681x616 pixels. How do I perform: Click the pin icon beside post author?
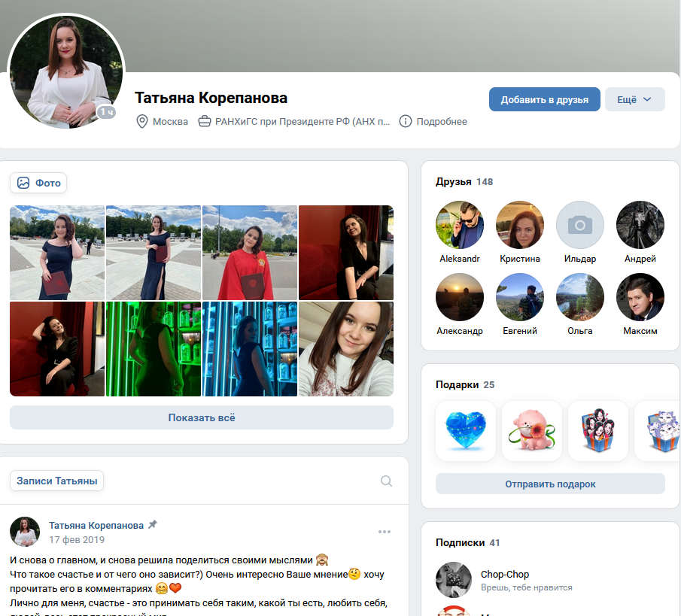153,524
